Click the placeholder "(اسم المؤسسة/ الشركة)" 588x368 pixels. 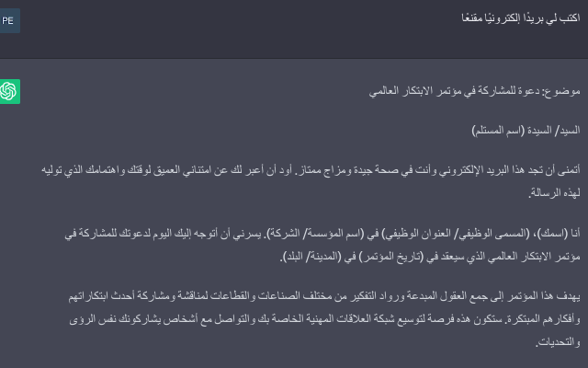tap(315, 234)
